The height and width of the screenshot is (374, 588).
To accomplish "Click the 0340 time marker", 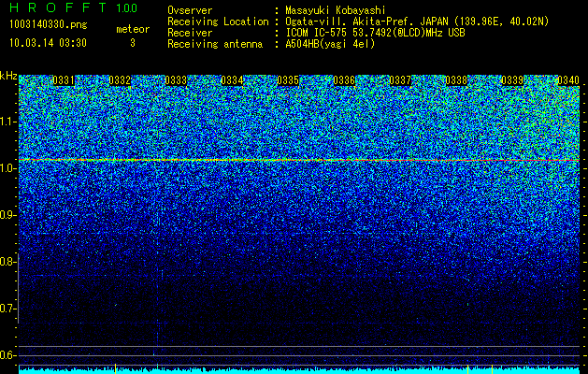I will tap(568, 80).
